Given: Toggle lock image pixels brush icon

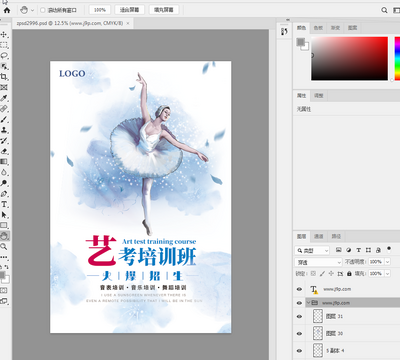Looking at the screenshot, I should tap(322, 274).
